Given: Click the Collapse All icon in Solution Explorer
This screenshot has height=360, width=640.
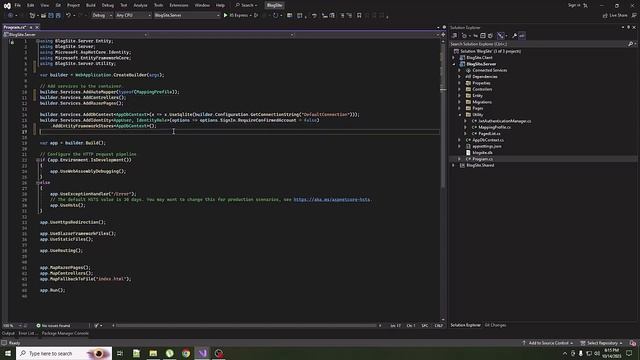Looking at the screenshot, I should [x=483, y=36].
